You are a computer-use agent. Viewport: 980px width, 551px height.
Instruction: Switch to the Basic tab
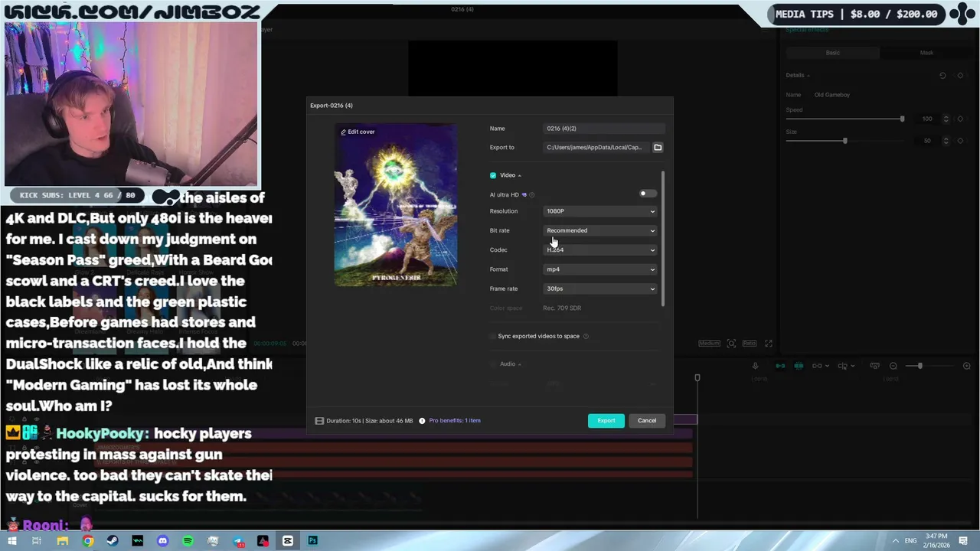[x=833, y=53]
